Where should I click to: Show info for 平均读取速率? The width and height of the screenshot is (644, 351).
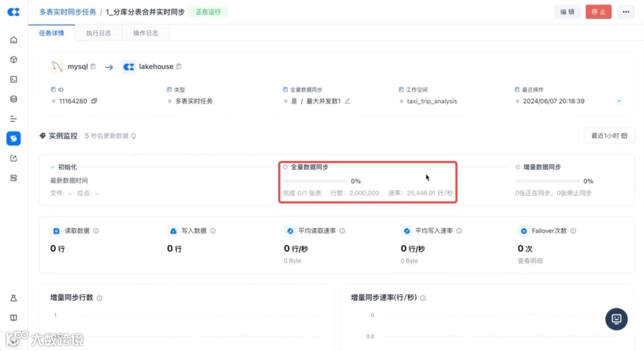pyautogui.click(x=342, y=231)
